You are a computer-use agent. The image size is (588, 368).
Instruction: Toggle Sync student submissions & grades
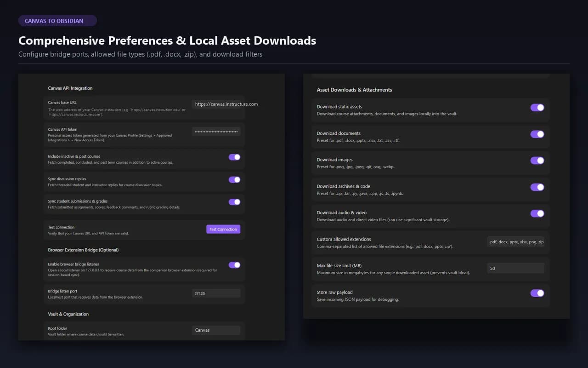pyautogui.click(x=234, y=201)
